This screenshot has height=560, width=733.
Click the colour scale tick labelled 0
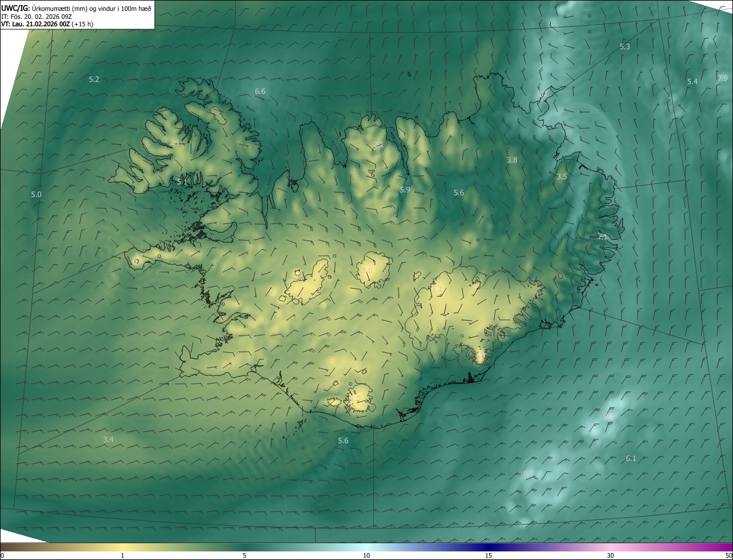click(2, 555)
